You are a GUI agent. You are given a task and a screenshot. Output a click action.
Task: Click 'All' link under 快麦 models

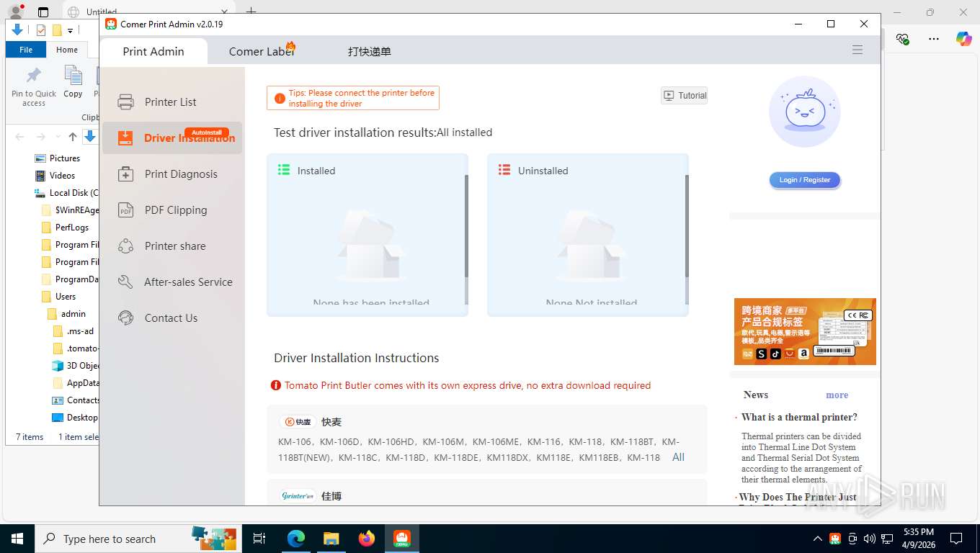tap(678, 457)
